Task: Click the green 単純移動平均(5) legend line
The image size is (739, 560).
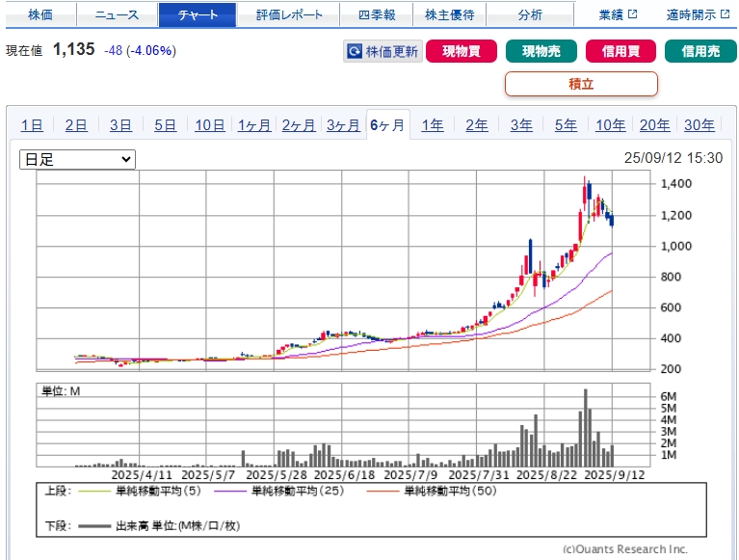Action: point(93,492)
